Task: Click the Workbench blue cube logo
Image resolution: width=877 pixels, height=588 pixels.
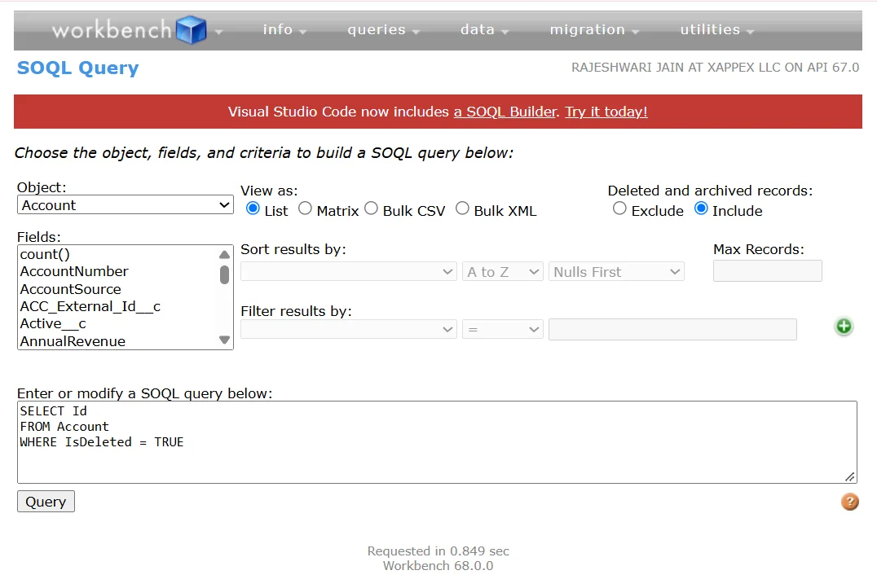Action: pos(192,29)
